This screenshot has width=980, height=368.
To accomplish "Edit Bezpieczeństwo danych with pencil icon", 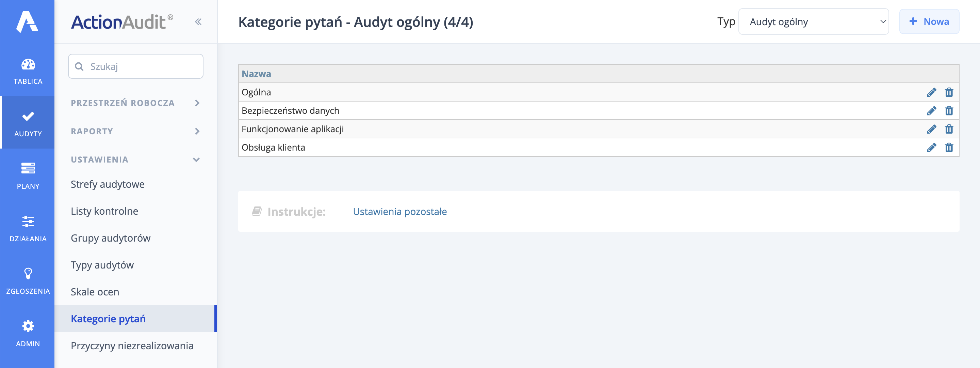I will tap(932, 110).
